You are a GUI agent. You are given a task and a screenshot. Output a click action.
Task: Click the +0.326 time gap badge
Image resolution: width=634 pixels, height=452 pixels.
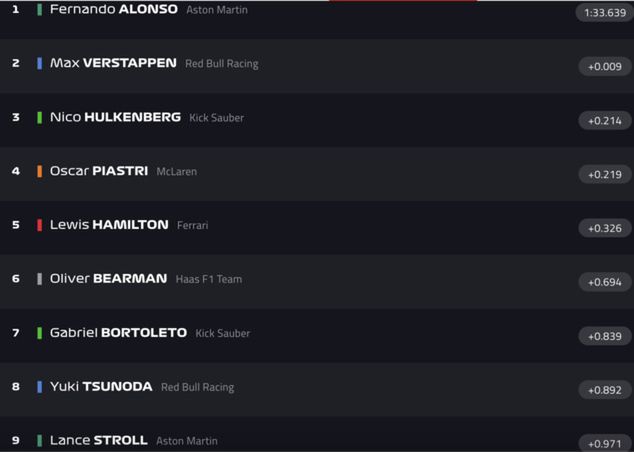pos(604,229)
